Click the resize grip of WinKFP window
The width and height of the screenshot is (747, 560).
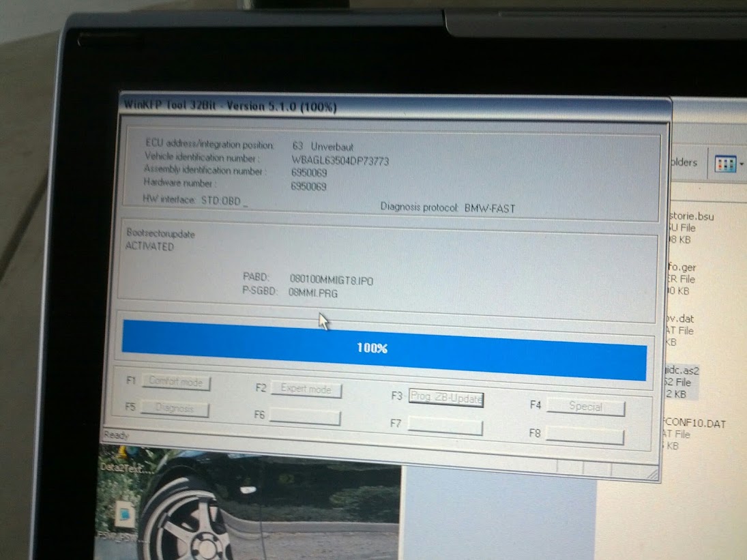[653, 473]
